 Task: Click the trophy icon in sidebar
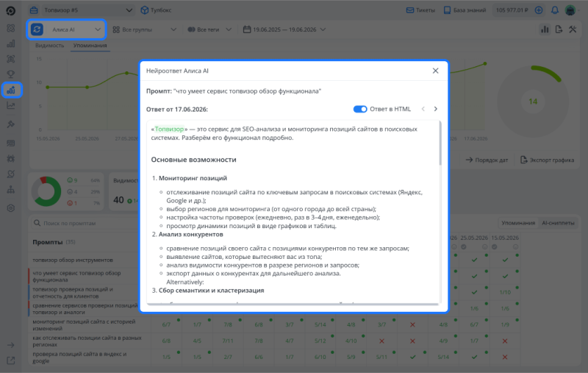click(11, 74)
